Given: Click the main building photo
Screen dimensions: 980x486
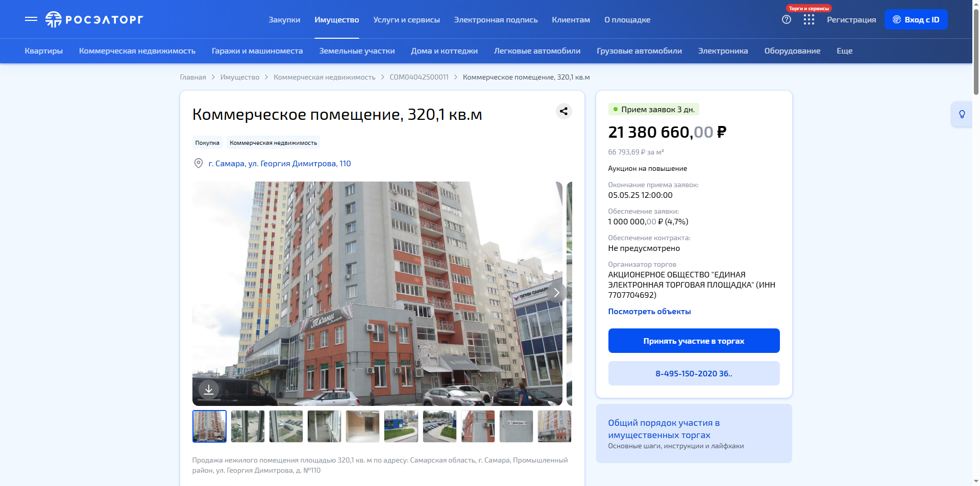Looking at the screenshot, I should (377, 294).
